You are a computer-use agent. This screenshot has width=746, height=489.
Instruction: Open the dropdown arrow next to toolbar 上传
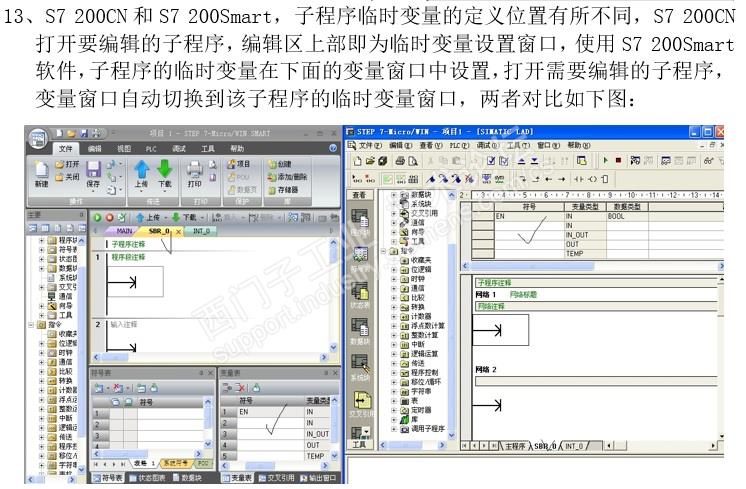coord(166,217)
